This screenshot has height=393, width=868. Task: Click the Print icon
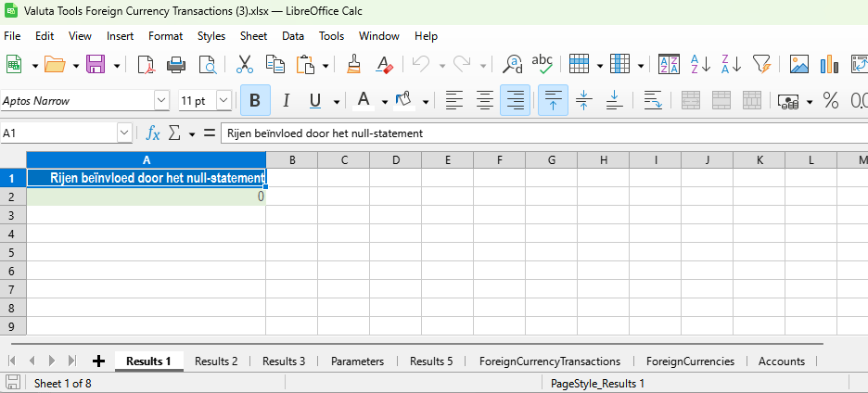(176, 64)
